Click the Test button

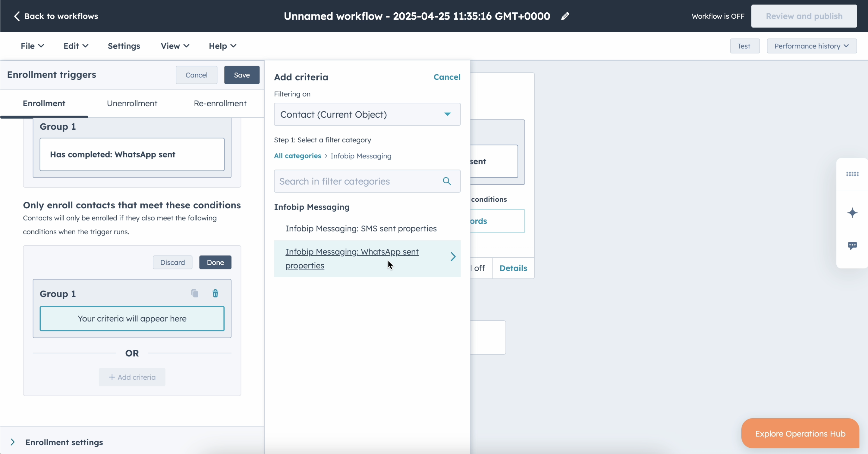(745, 46)
